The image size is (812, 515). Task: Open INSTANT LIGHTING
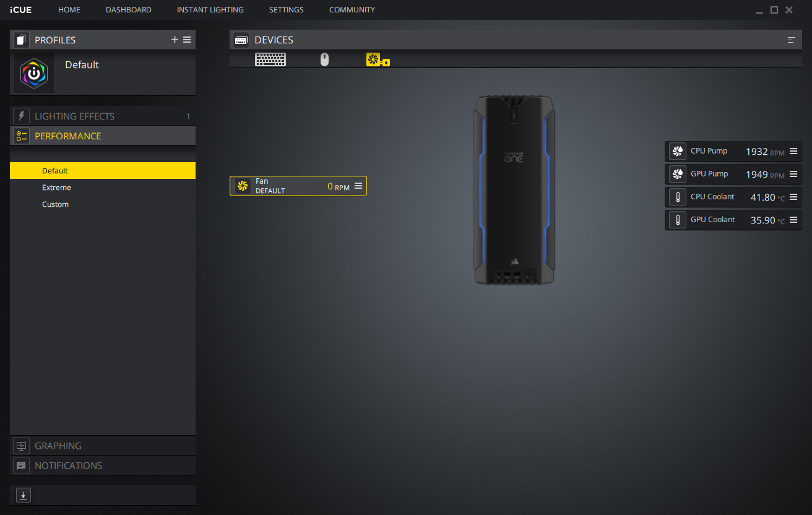pyautogui.click(x=210, y=10)
